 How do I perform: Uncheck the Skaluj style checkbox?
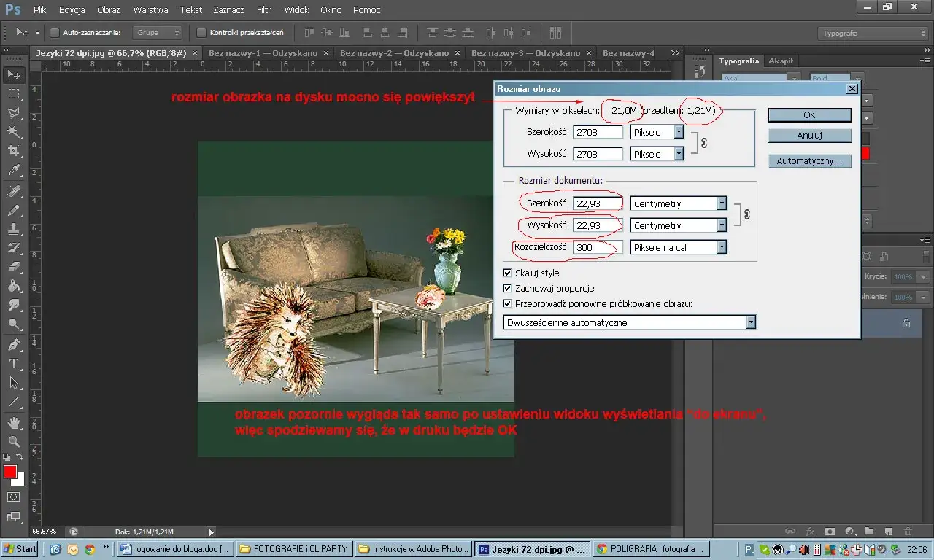(x=508, y=273)
